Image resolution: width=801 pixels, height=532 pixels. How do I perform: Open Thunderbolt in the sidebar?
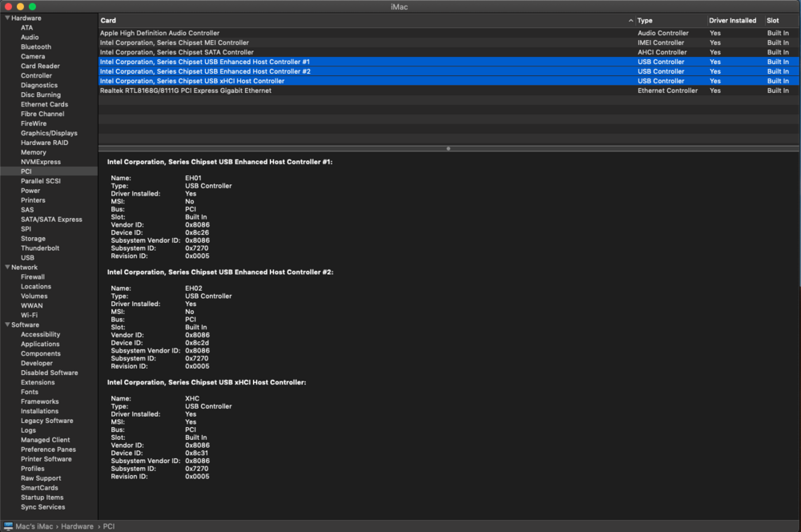tap(40, 248)
